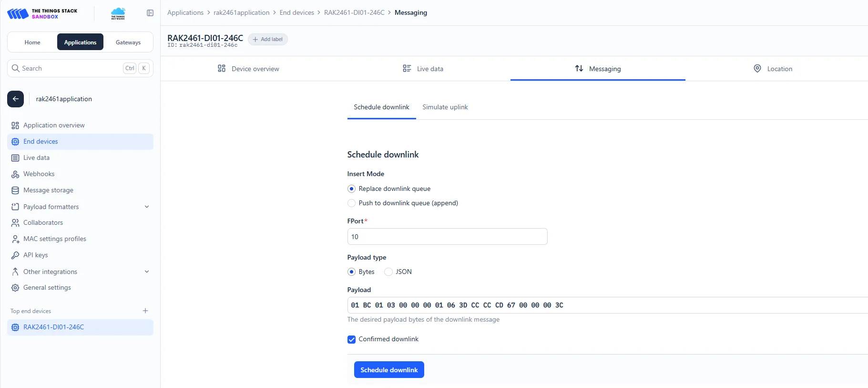Expand the Other integrations section
The image size is (868, 388).
coord(80,272)
